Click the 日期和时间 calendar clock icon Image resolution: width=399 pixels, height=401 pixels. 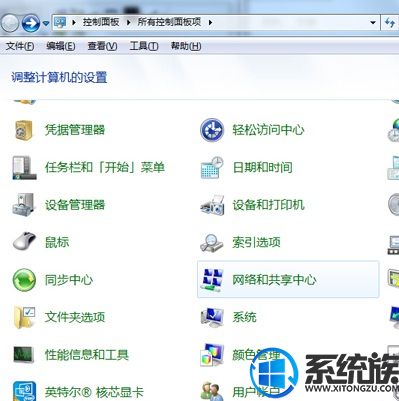[x=212, y=167]
